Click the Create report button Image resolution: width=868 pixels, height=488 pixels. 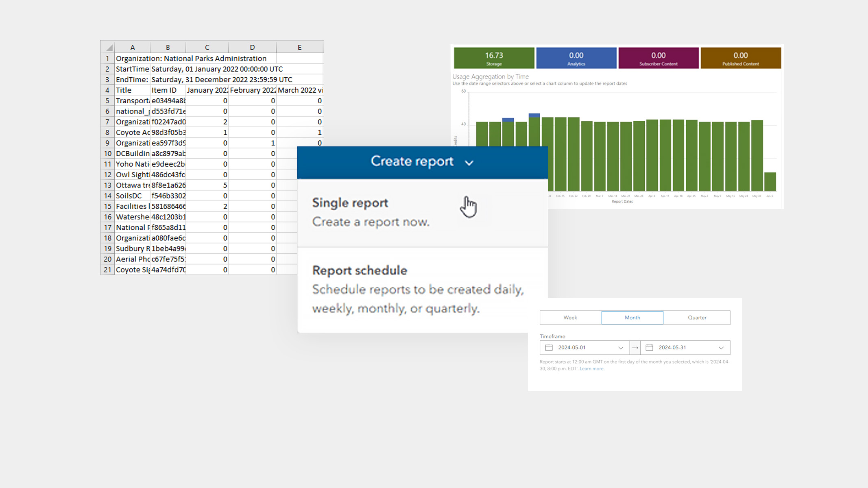point(412,161)
